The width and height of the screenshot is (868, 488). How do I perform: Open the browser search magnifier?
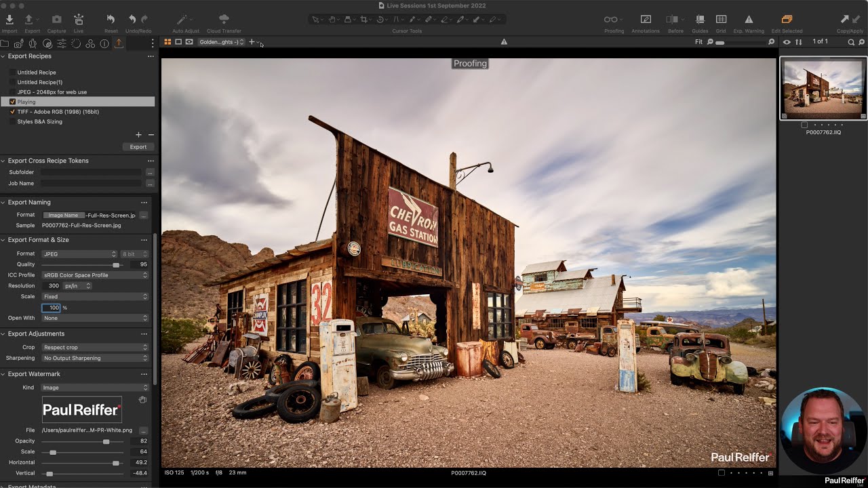[x=851, y=42]
